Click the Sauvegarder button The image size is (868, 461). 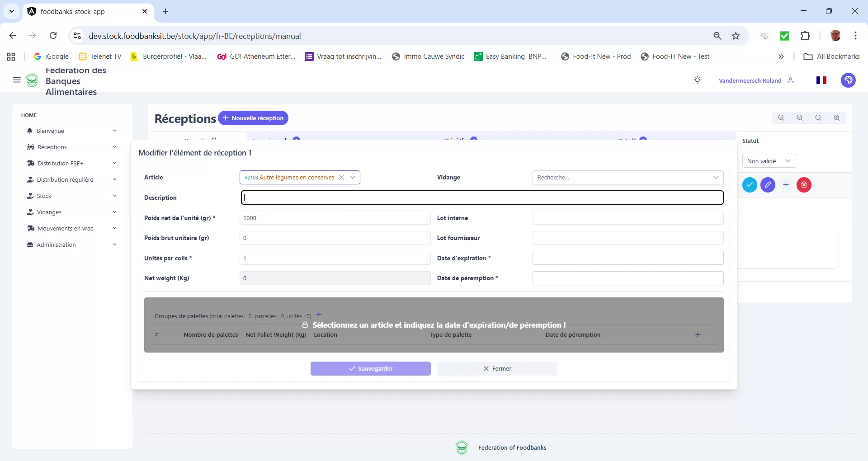tap(370, 368)
